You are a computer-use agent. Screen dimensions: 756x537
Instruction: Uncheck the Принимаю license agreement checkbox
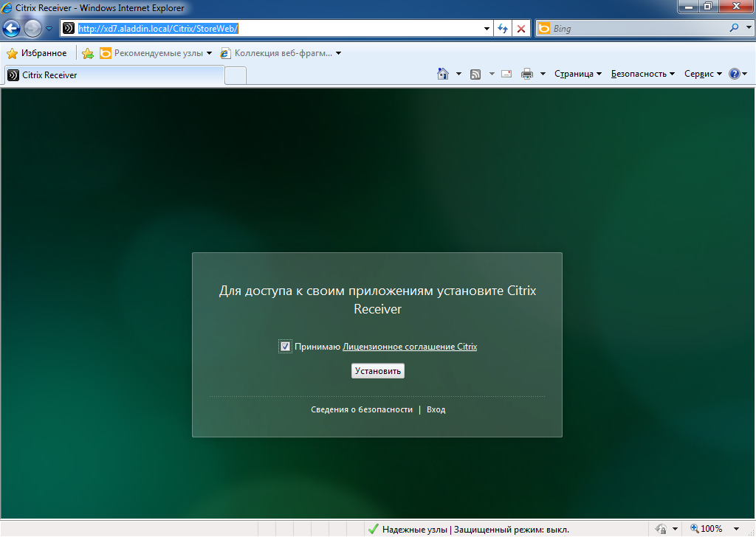(285, 346)
